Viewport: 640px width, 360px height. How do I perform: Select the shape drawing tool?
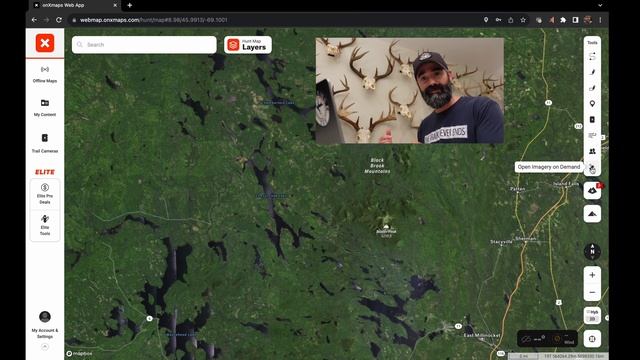[x=592, y=88]
